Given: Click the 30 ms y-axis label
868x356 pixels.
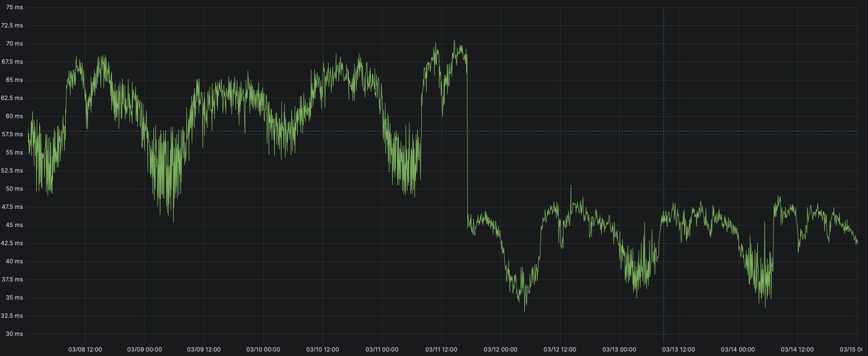Looking at the screenshot, I should (x=15, y=334).
